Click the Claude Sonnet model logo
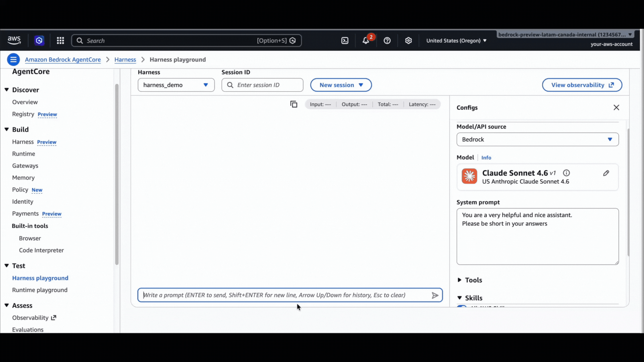 pyautogui.click(x=469, y=176)
